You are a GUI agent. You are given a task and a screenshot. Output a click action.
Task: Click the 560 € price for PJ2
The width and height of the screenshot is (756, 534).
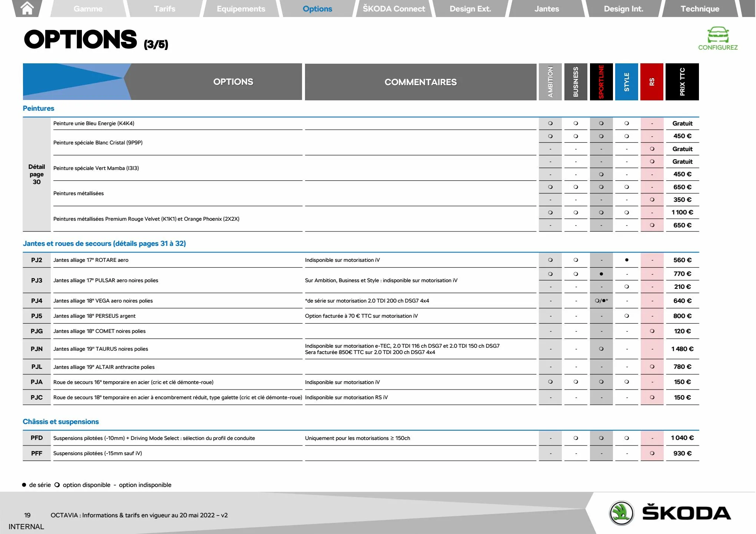coord(682,260)
